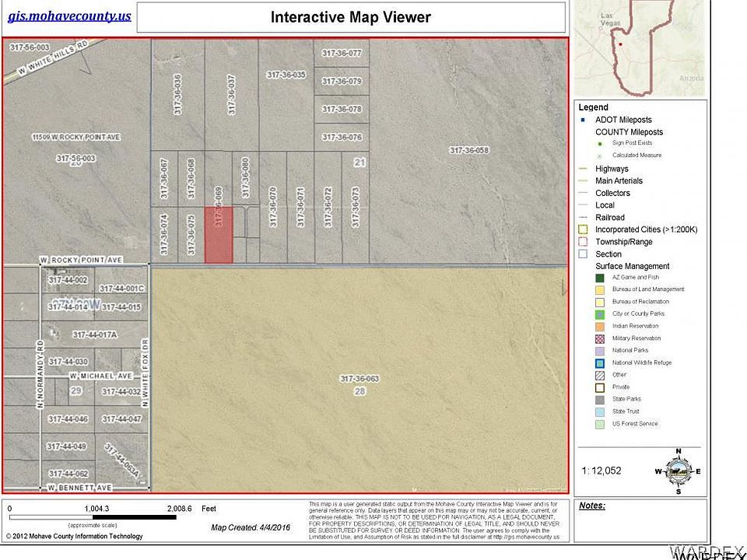Click the Interactive Map Viewer title box
This screenshot has width=747, height=560.
[351, 17]
